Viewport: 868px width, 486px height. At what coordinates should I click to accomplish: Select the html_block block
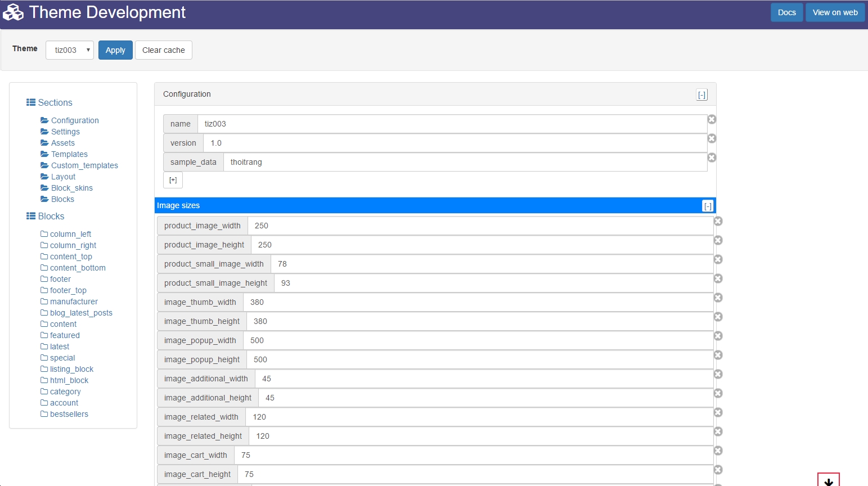pyautogui.click(x=65, y=380)
